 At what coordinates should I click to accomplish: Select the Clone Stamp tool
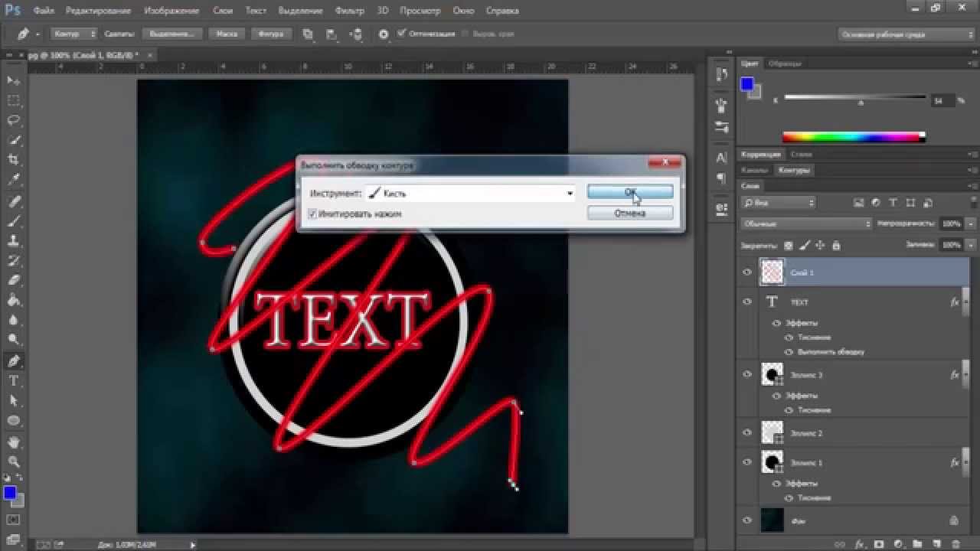pos(14,241)
